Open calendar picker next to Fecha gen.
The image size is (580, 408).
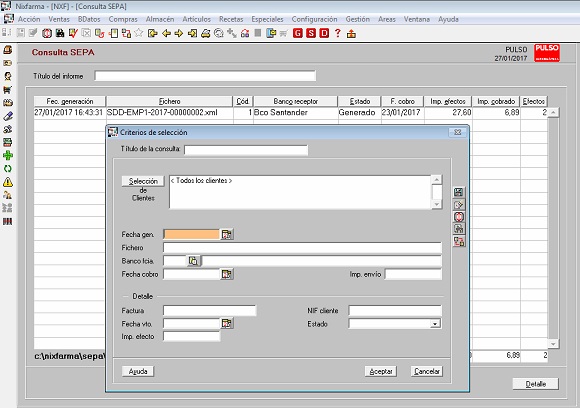(226, 234)
